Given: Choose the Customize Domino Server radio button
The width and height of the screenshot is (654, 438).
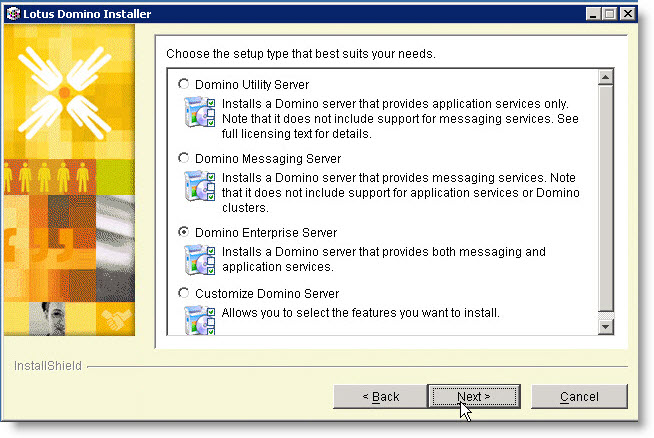Looking at the screenshot, I should click(183, 293).
